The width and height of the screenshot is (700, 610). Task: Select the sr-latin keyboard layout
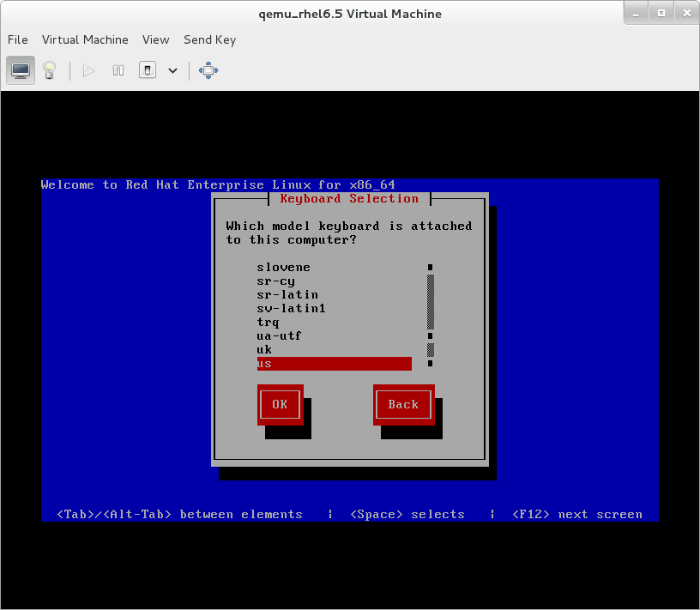335,295
